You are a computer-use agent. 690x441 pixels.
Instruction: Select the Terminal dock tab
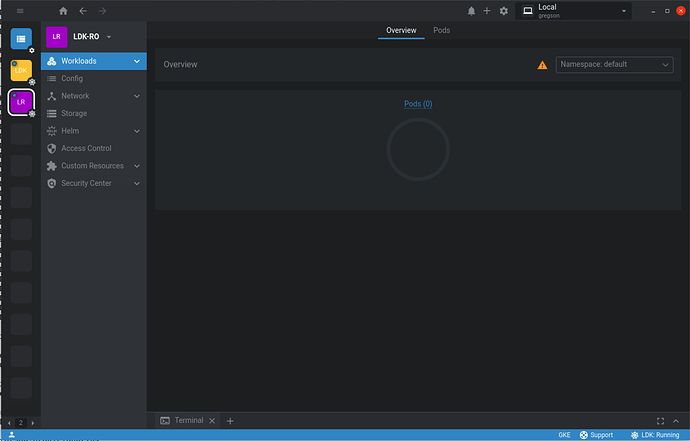182,421
